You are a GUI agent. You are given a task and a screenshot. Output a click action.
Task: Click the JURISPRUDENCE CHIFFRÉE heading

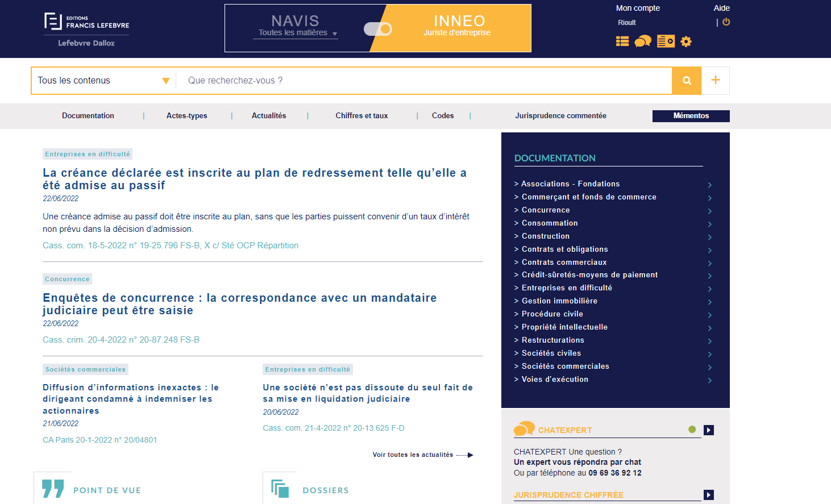coord(568,495)
